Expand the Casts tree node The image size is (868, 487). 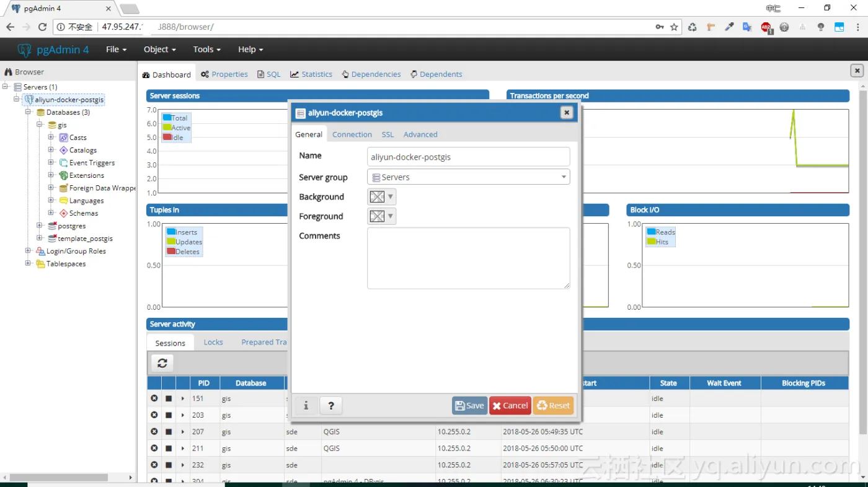[51, 138]
